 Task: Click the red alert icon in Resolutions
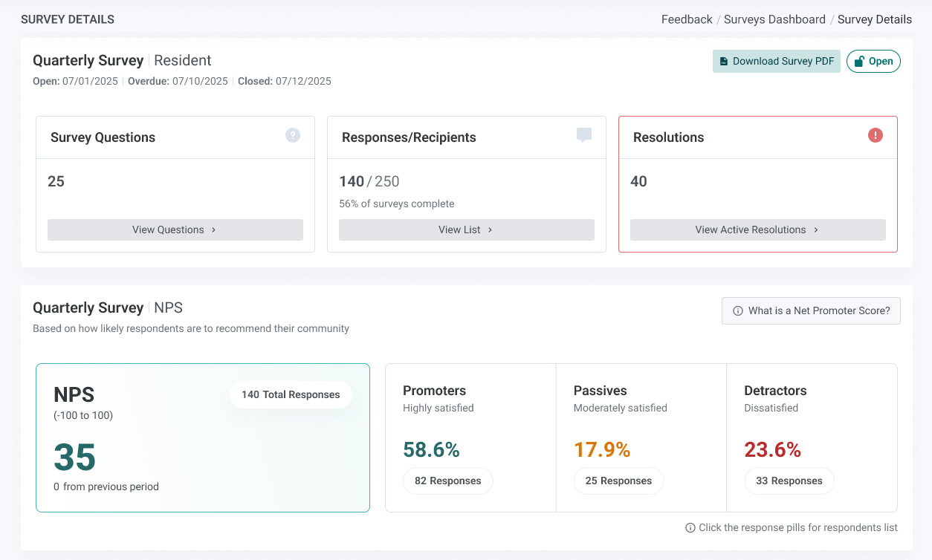click(876, 135)
